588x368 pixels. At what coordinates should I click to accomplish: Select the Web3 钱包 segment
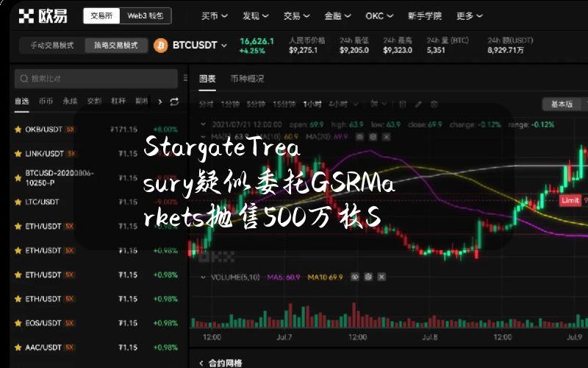(x=146, y=16)
